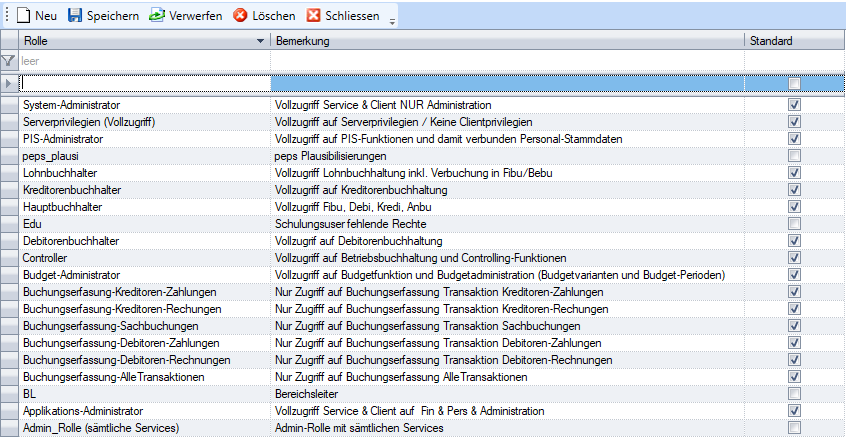Image resolution: width=846 pixels, height=437 pixels.
Task: Open the Rolle column sort dropdown arrow
Action: tap(261, 41)
